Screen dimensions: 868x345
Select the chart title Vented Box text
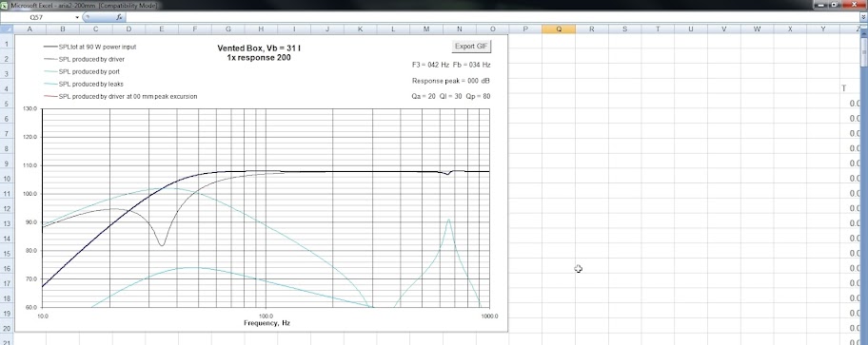(x=259, y=48)
